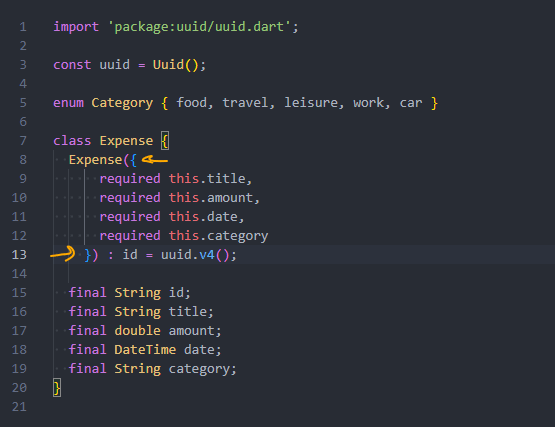
Task: Click line number 7 in gutter
Action: coord(23,141)
